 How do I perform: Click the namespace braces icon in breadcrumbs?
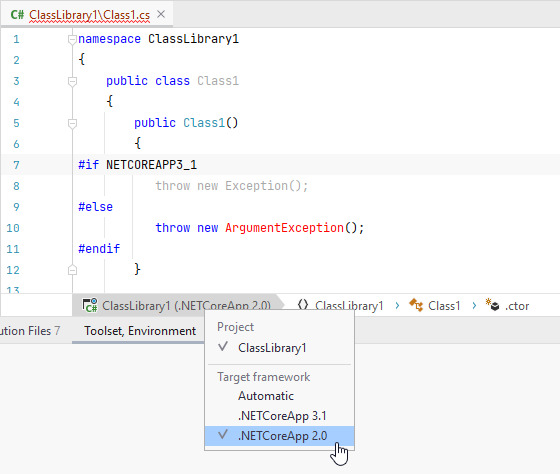pos(303,305)
